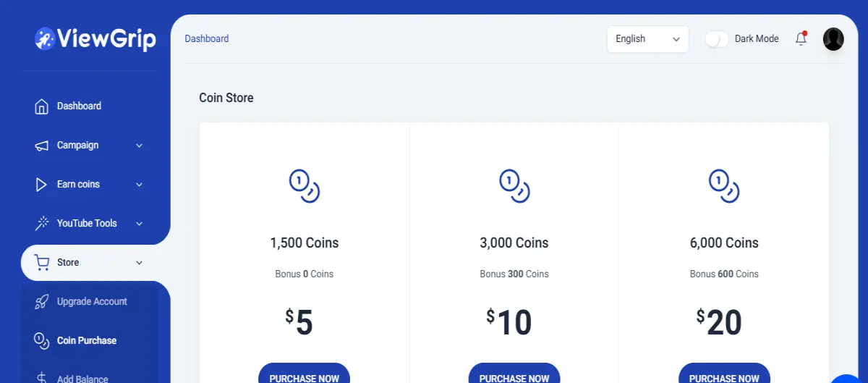
Task: Click the Dashboard breadcrumb link
Action: (x=207, y=39)
